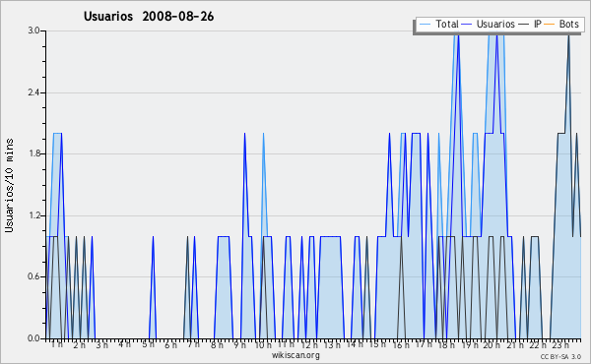
Task: Click the '14 h' x-axis label
Action: pos(355,344)
